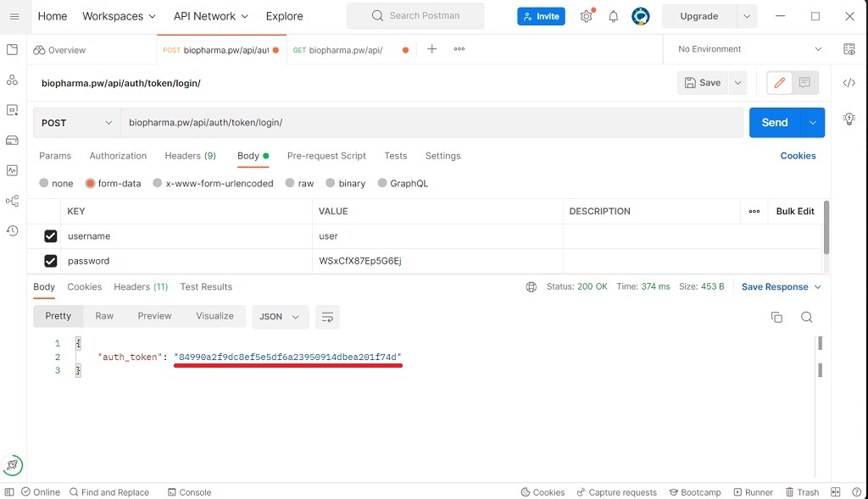868x499 pixels.
Task: Select the binary body type
Action: [x=331, y=183]
